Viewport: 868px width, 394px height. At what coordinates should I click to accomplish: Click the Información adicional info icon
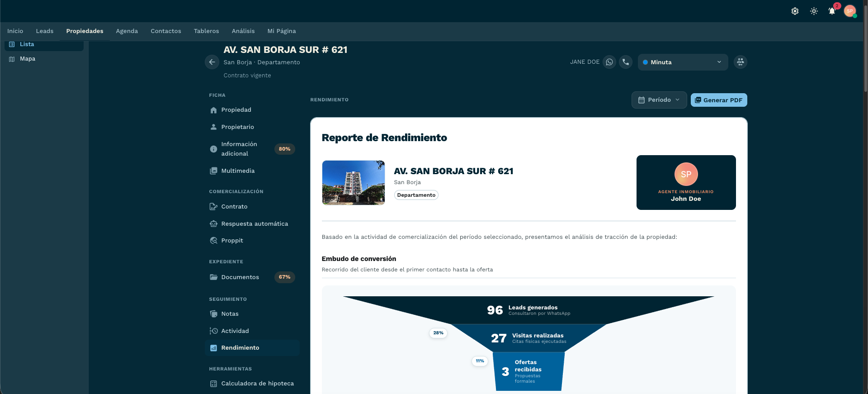click(x=213, y=149)
